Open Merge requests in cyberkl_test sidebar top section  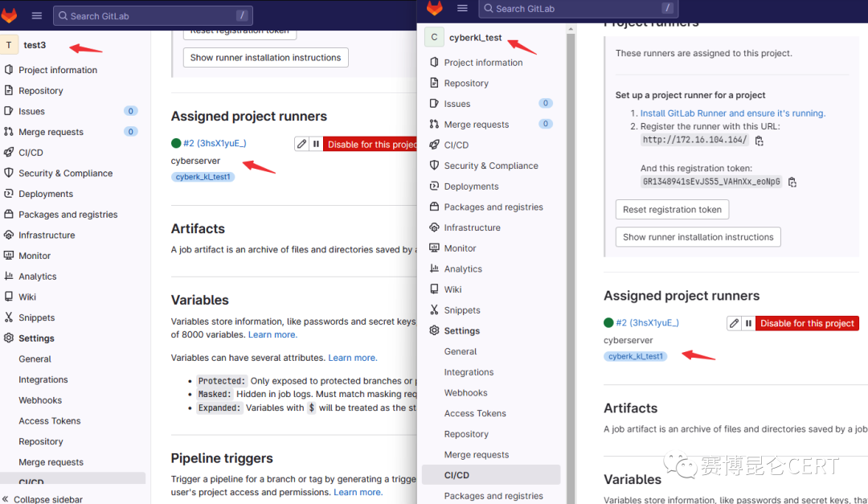[476, 124]
